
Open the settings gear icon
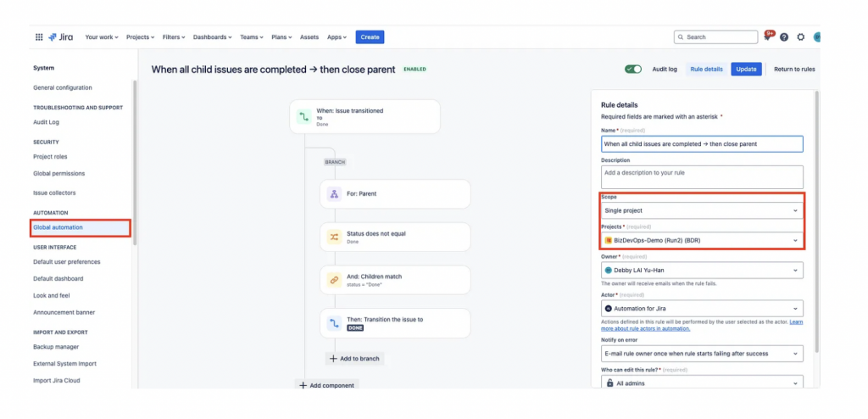tap(800, 37)
